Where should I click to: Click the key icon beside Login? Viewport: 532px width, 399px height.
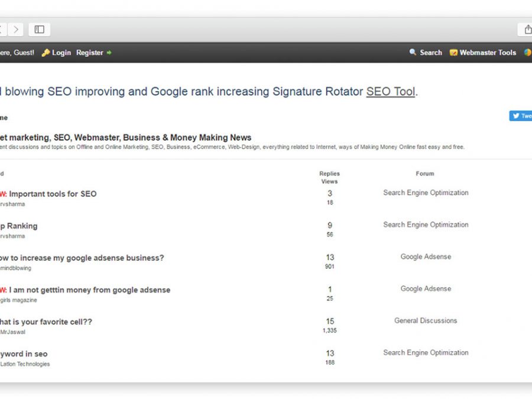[x=46, y=53]
